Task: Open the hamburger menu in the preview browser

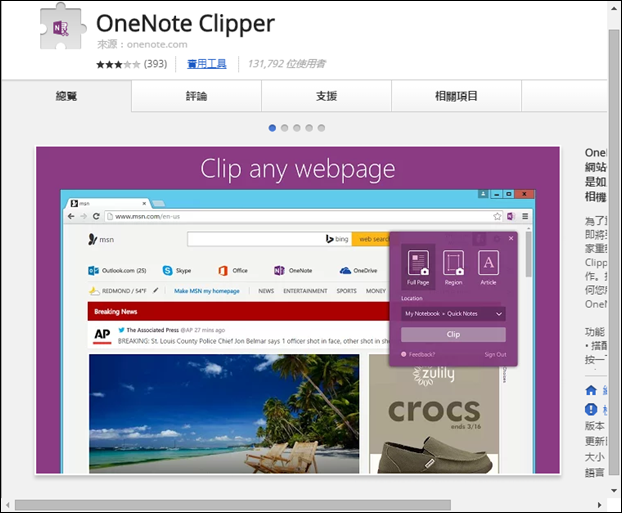Action: 525,216
